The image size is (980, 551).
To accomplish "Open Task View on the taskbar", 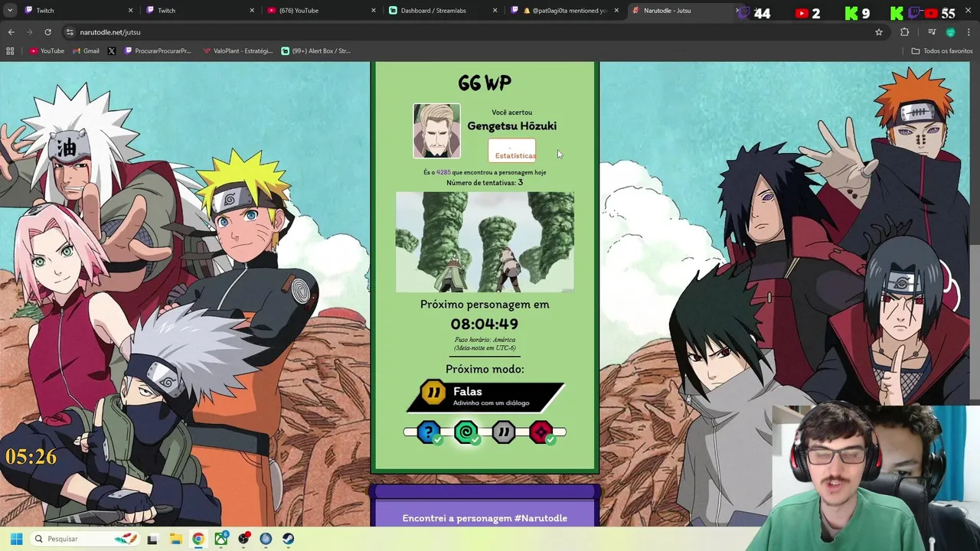I will pyautogui.click(x=152, y=539).
